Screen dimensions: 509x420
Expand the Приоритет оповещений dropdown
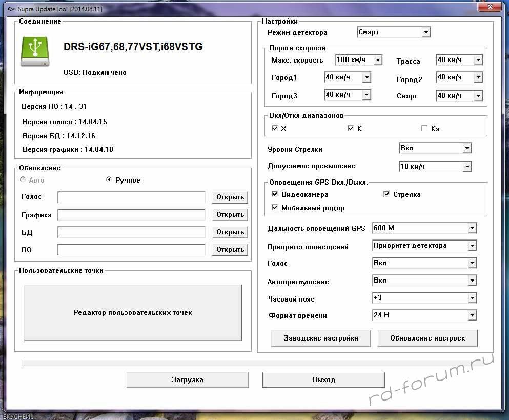point(472,246)
